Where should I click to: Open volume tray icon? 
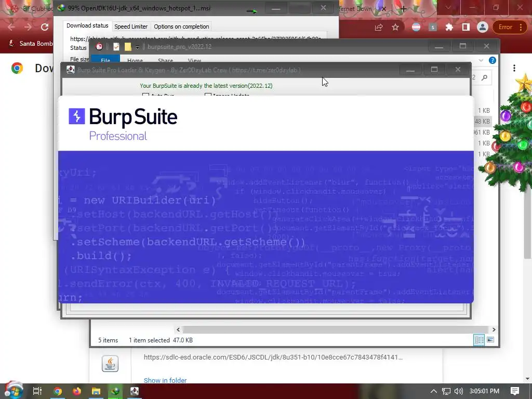tap(458, 391)
